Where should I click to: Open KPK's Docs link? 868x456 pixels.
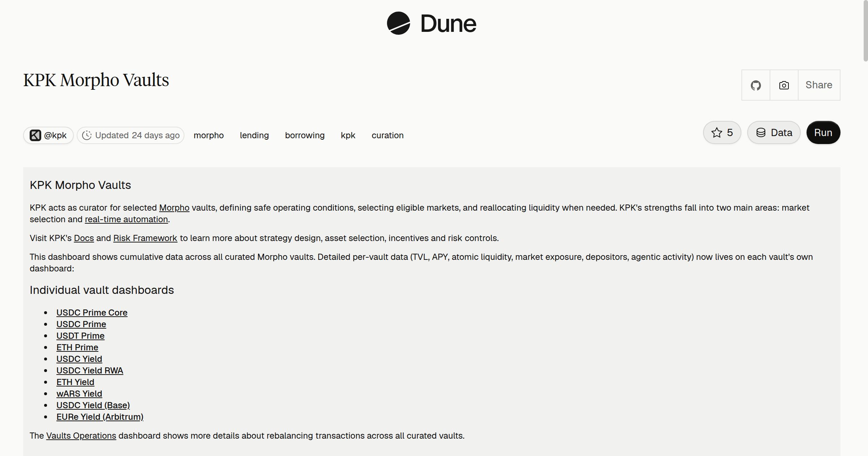pyautogui.click(x=84, y=238)
